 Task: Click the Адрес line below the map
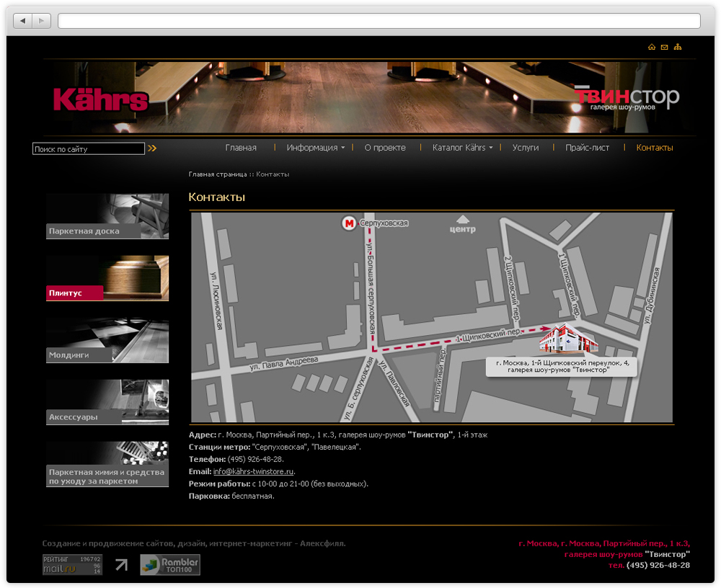tap(338, 435)
